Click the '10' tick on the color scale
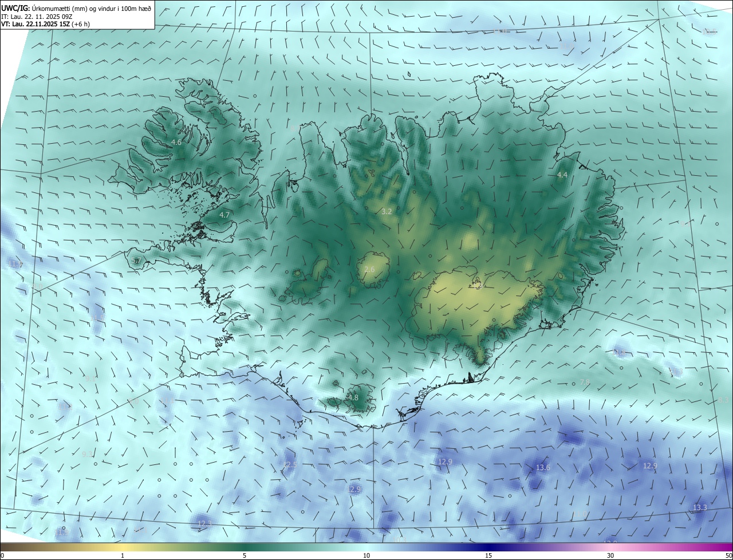 point(366,555)
